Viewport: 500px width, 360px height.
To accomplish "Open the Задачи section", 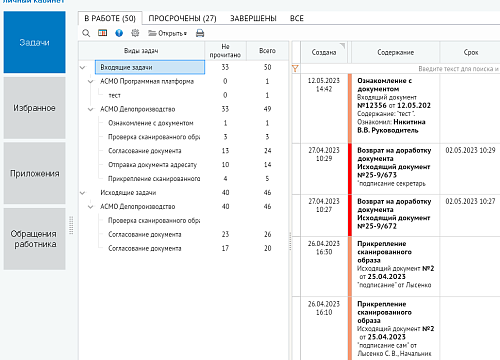I will pos(34,42).
